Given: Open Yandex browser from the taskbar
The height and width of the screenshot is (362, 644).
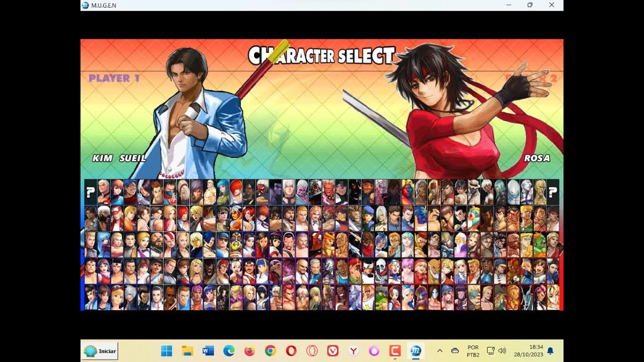Looking at the screenshot, I should click(354, 351).
